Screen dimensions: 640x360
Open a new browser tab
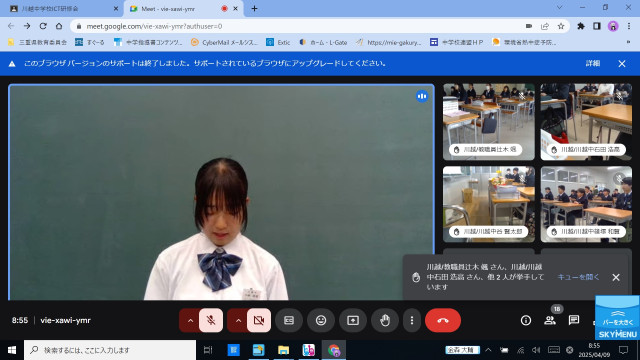tap(254, 9)
